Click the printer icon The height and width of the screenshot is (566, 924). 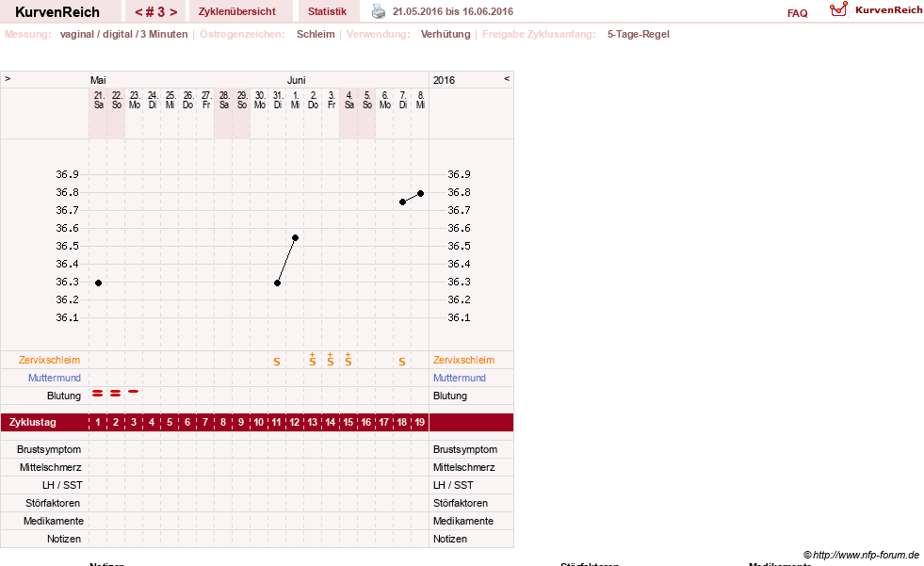coord(379,12)
